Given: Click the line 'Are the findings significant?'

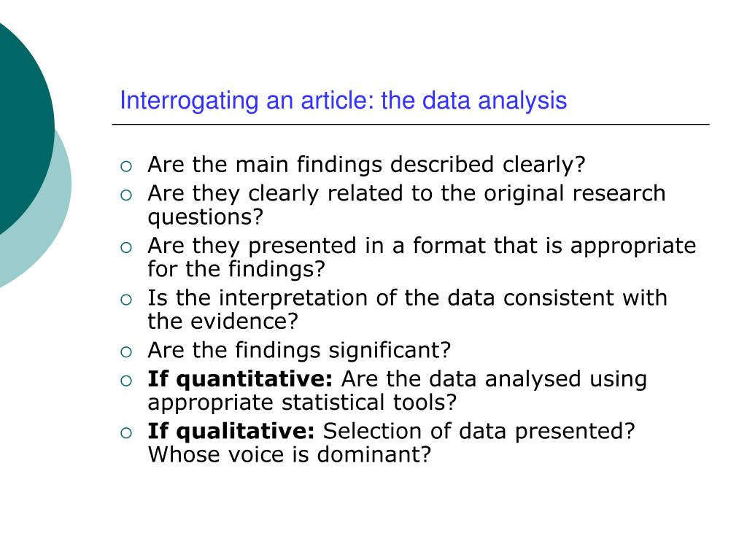Looking at the screenshot, I should [x=299, y=351].
